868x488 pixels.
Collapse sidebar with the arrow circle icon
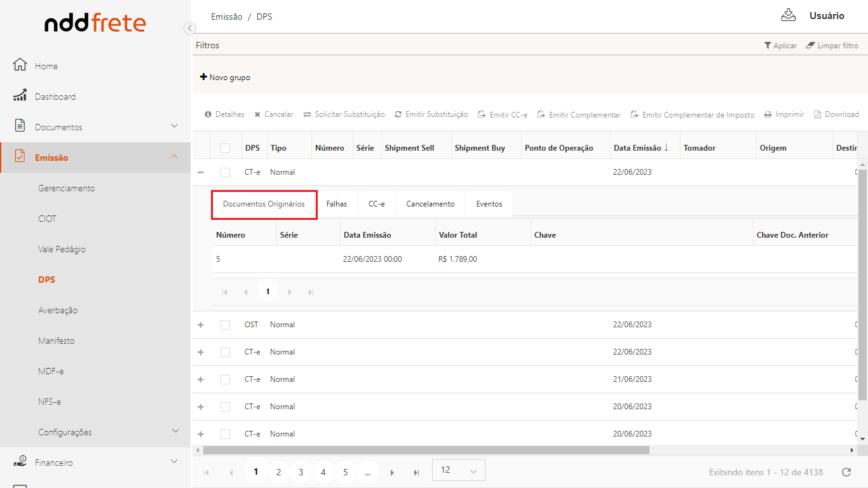click(189, 28)
